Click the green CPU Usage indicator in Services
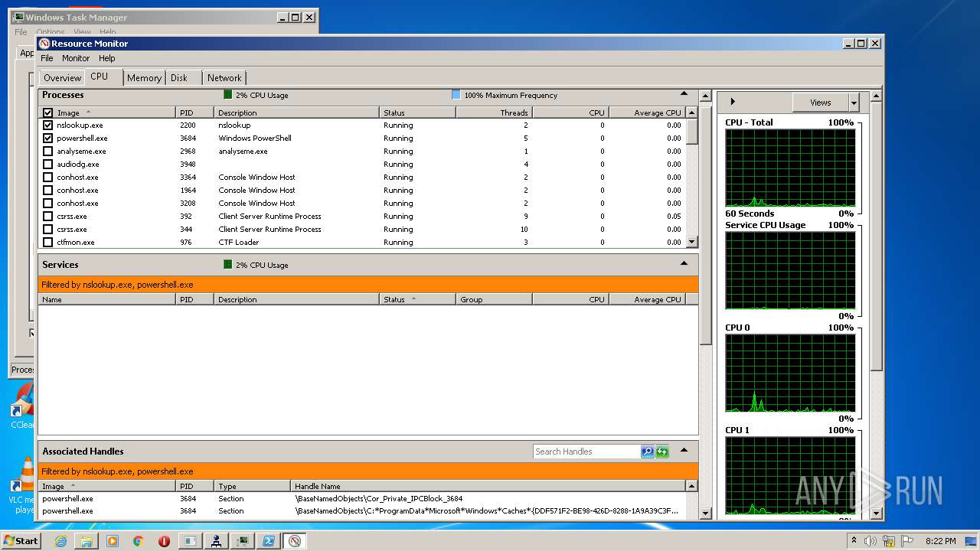The image size is (980, 551). point(228,265)
